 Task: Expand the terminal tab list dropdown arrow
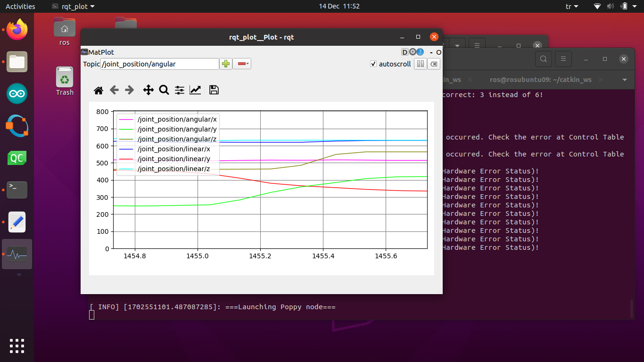pyautogui.click(x=625, y=80)
